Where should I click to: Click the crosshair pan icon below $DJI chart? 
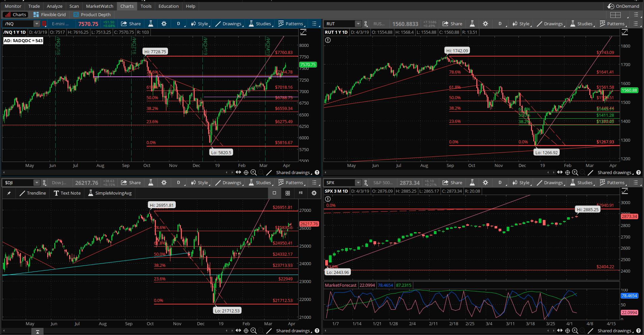pyautogui.click(x=246, y=331)
